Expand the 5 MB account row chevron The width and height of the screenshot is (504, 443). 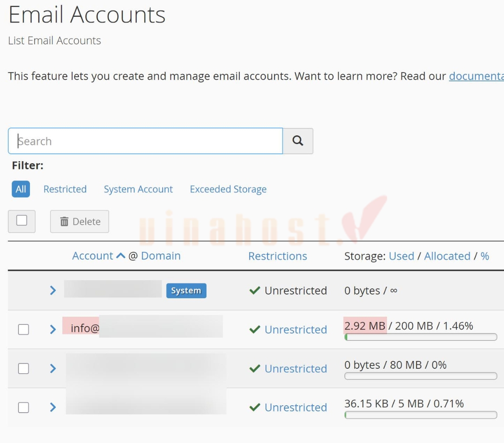click(x=53, y=407)
